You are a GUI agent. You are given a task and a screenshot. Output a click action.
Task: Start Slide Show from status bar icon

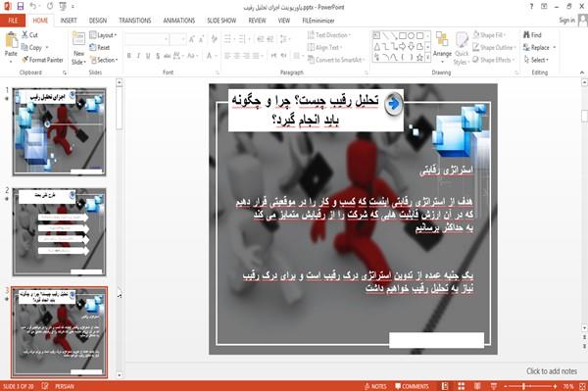point(494,386)
